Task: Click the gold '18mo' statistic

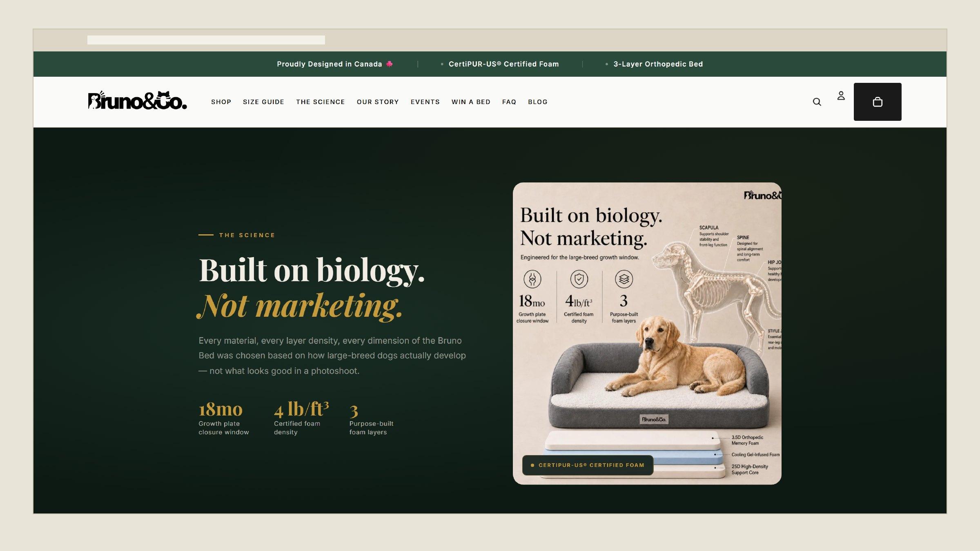Action: tap(220, 409)
